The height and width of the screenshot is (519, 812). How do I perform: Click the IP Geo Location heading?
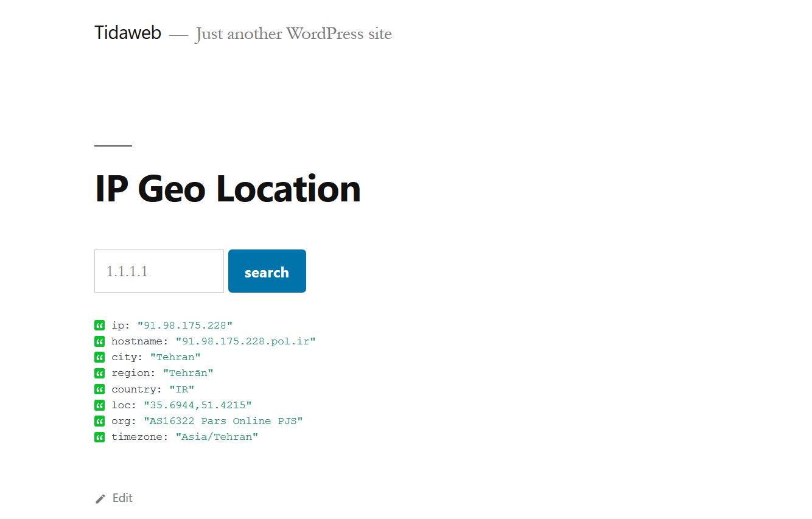coord(228,188)
